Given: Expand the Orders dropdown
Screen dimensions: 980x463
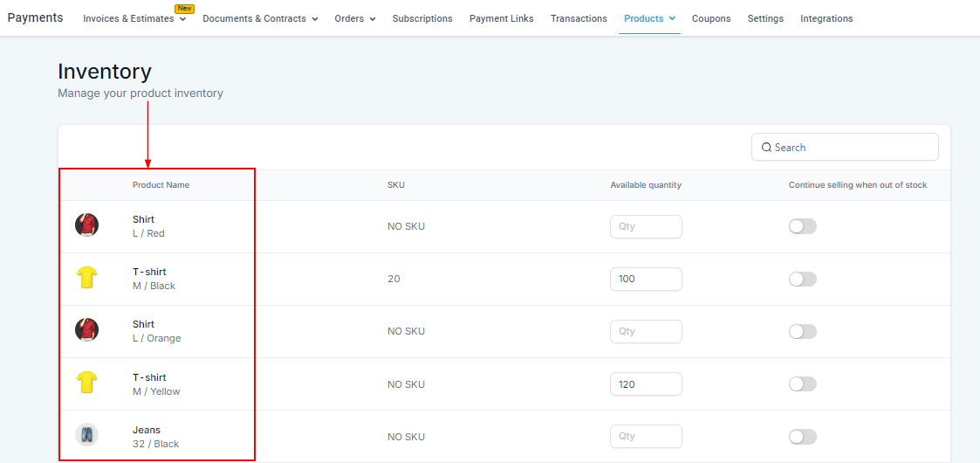Looking at the screenshot, I should (355, 18).
